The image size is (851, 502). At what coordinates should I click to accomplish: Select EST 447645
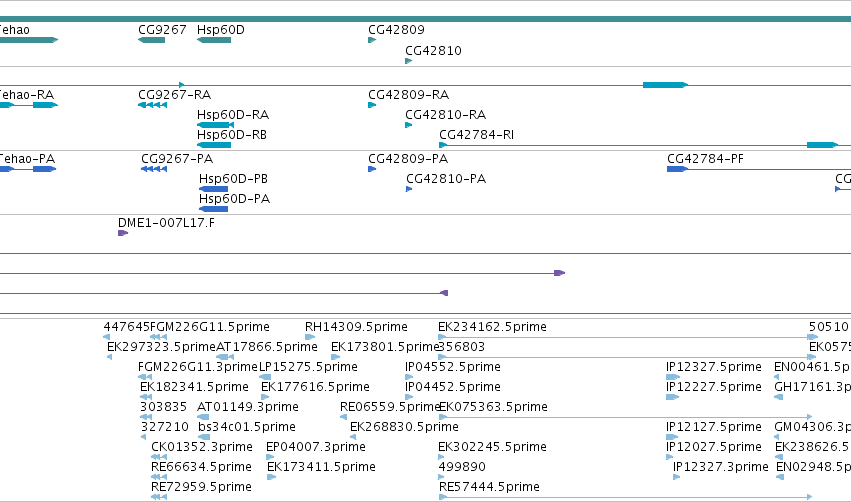click(x=126, y=327)
